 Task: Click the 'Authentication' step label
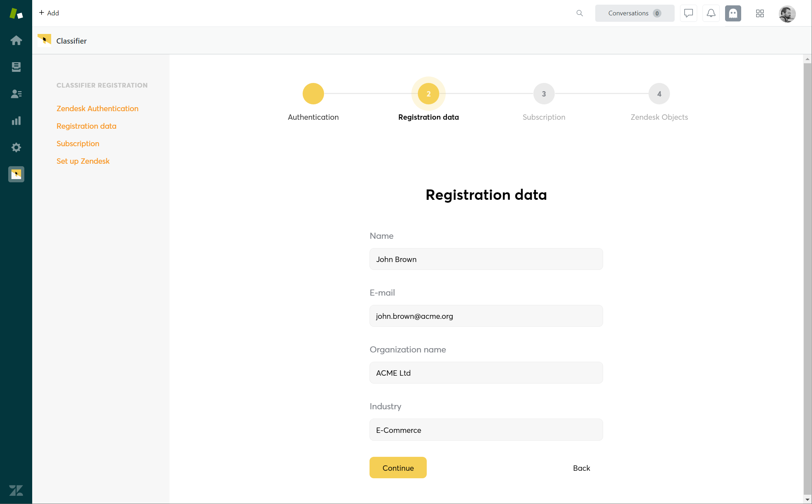pos(313,117)
